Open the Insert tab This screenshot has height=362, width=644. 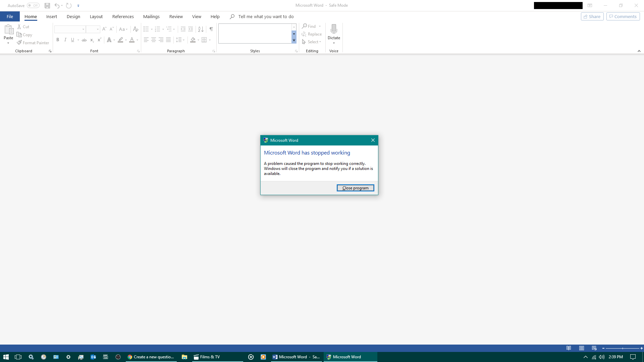(51, 16)
